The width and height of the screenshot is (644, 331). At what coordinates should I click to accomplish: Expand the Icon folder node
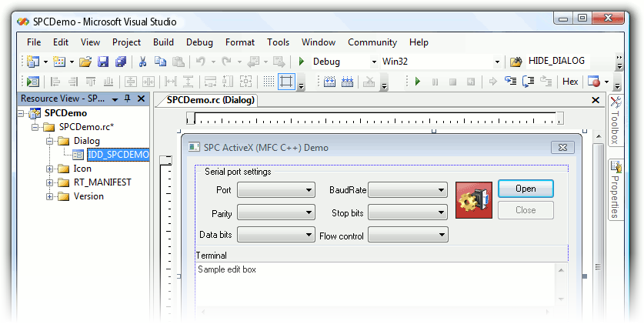[50, 169]
